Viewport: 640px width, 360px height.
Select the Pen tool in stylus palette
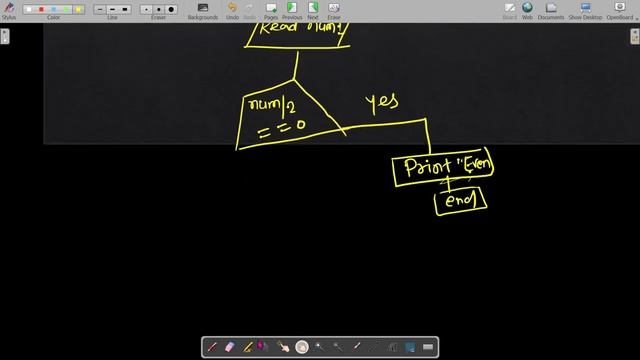pyautogui.click(x=212, y=347)
